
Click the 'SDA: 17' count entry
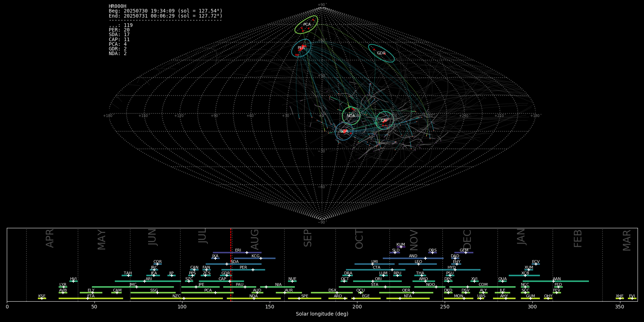tap(119, 35)
